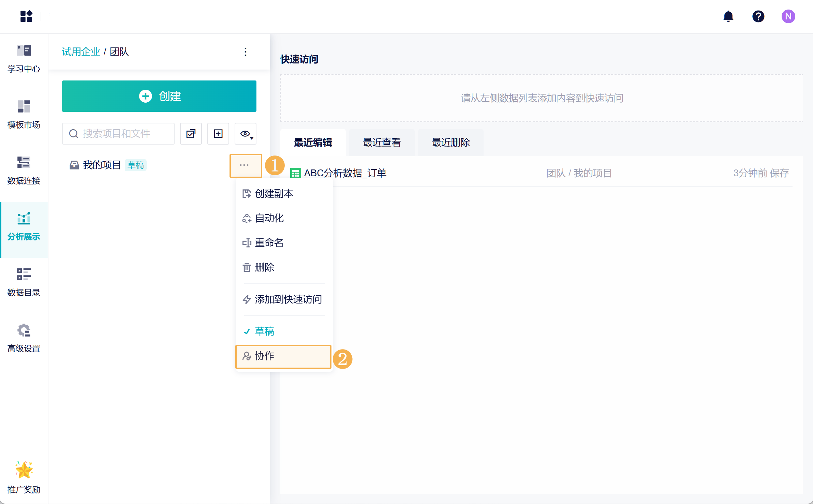Click the help question mark icon
The image size is (813, 504).
758,16
